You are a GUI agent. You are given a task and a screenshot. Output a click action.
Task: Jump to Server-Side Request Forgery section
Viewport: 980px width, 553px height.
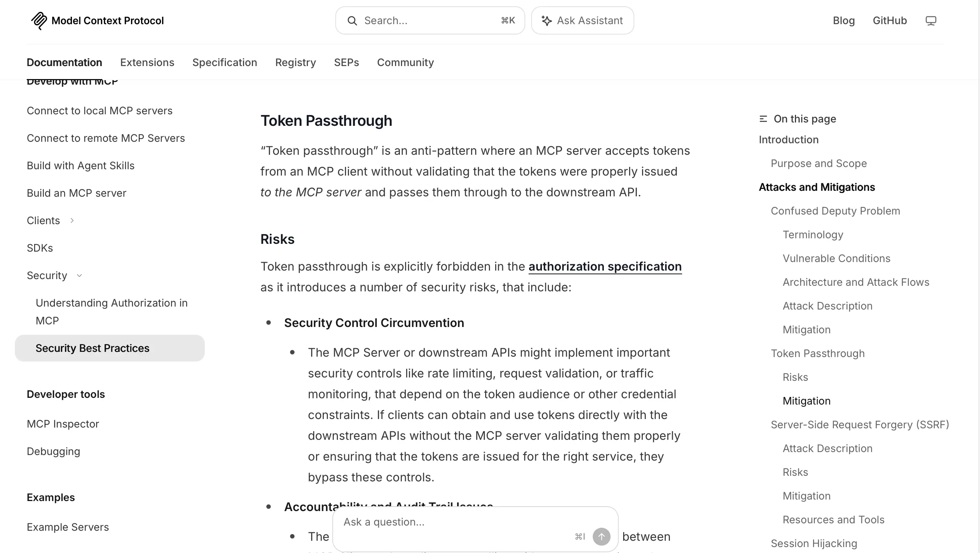coord(860,424)
